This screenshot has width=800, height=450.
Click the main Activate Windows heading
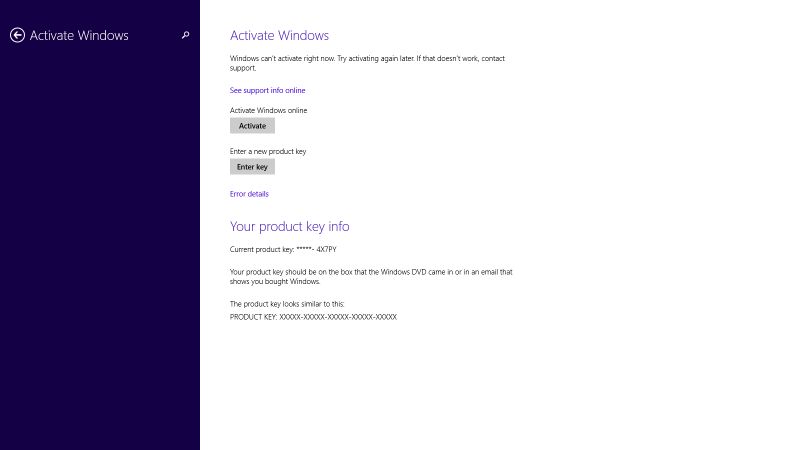[x=279, y=35]
